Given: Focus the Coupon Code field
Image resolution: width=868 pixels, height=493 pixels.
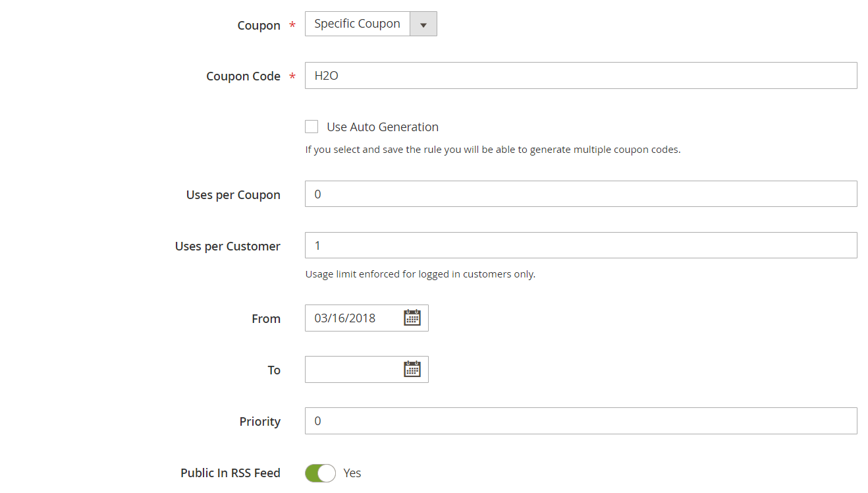Looking at the screenshot, I should (x=581, y=76).
